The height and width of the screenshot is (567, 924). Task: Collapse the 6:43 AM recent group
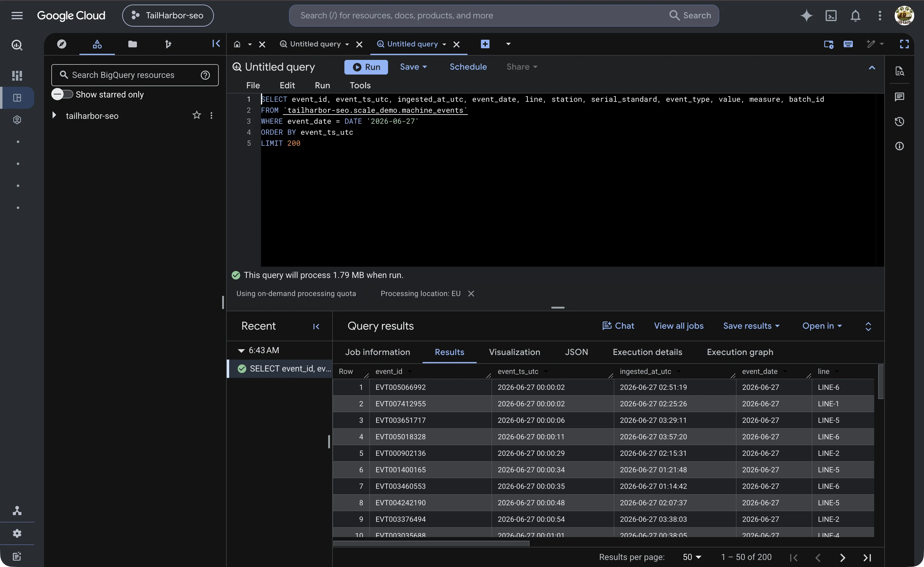[241, 351]
